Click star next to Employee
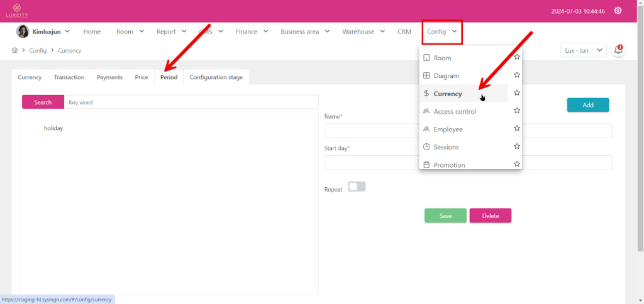The image size is (644, 304). pos(517,129)
